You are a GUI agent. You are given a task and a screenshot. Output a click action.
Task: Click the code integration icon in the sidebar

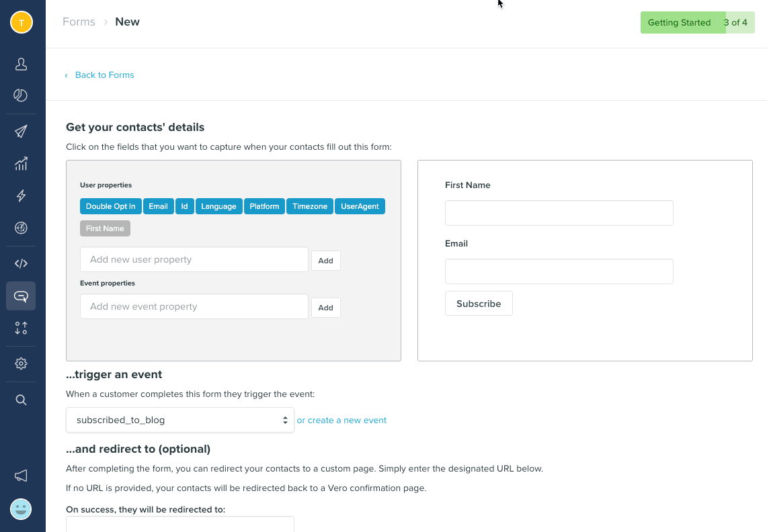[x=21, y=263]
